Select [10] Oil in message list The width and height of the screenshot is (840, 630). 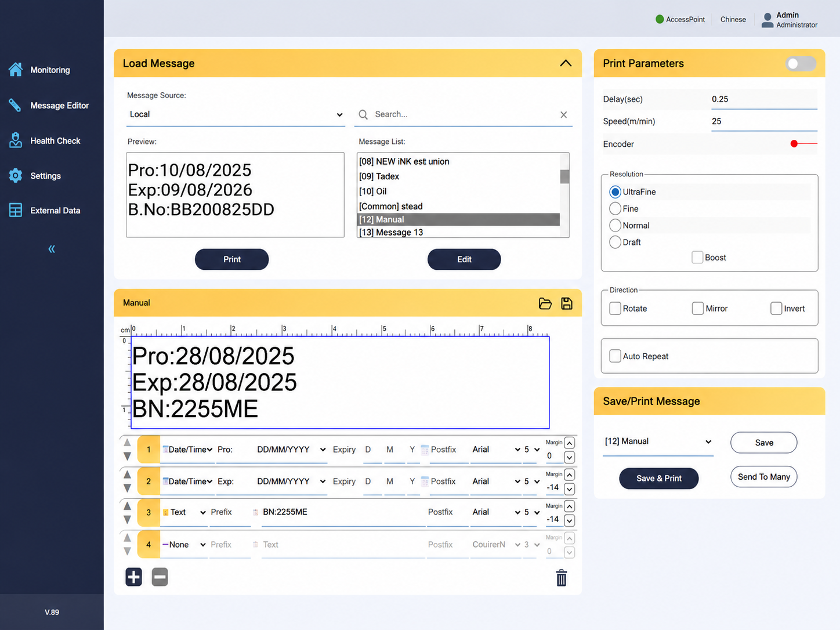pyautogui.click(x=458, y=191)
